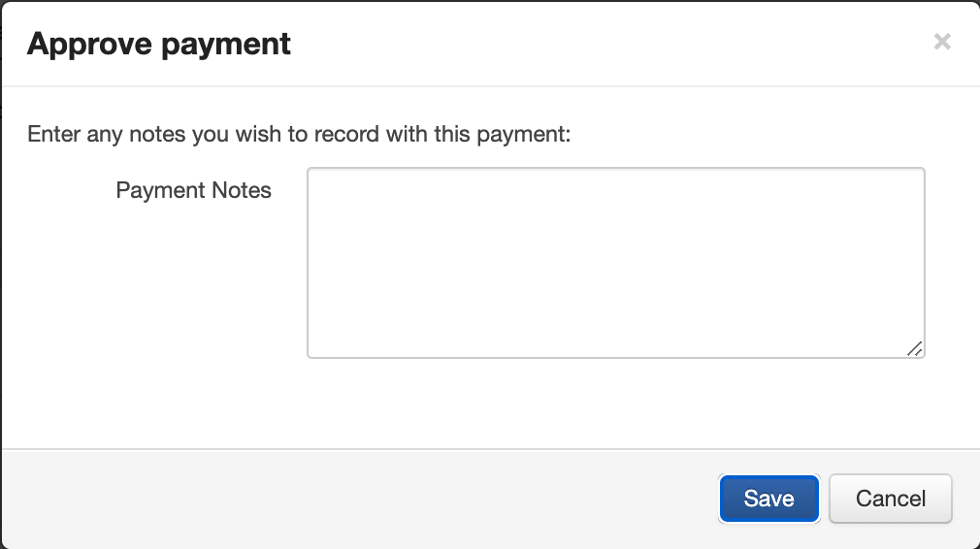Abort payment approval via Cancel
The image size is (980, 549).
tap(890, 499)
